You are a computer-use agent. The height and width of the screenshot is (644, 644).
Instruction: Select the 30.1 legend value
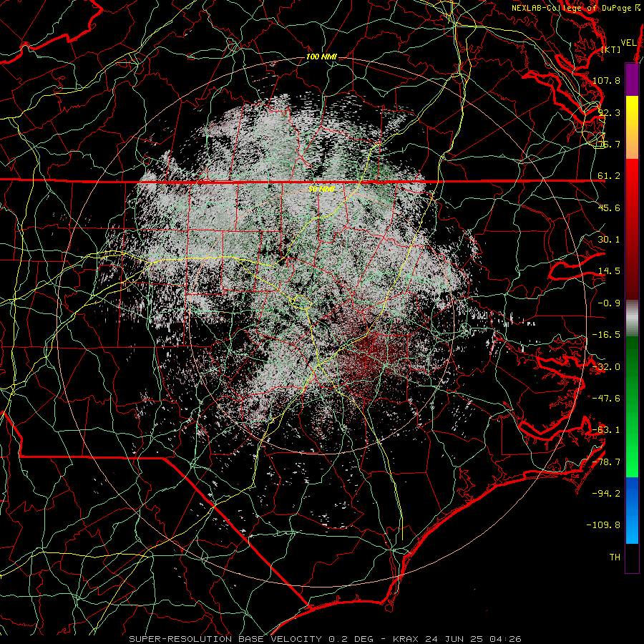pyautogui.click(x=609, y=240)
